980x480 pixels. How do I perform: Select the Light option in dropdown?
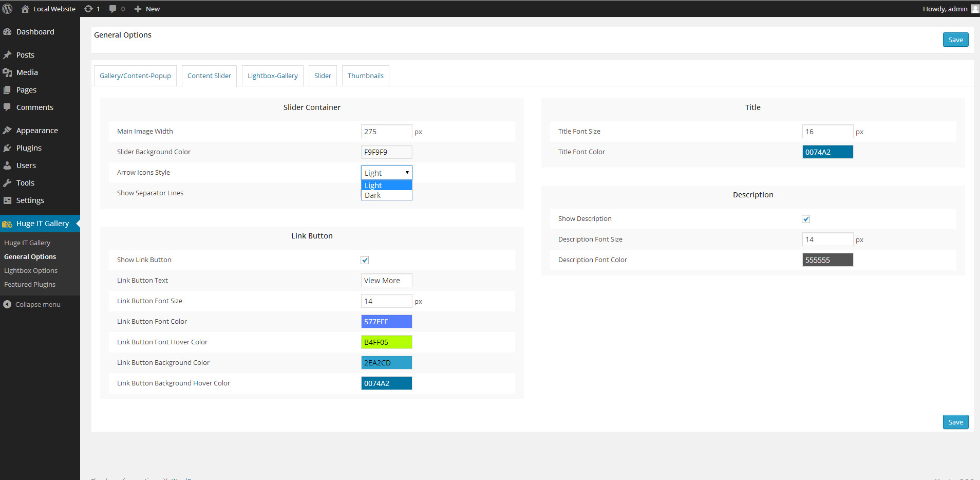pos(387,186)
